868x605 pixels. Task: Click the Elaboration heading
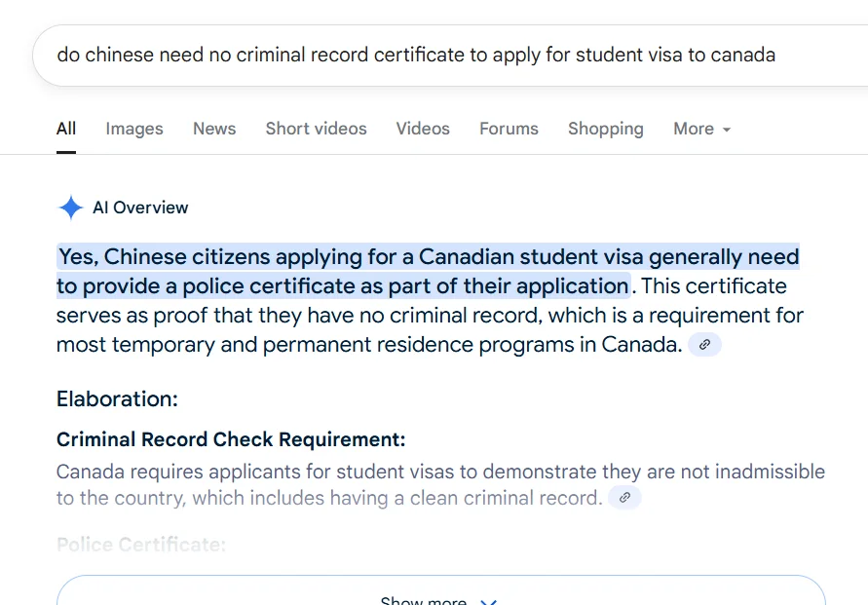tap(117, 399)
